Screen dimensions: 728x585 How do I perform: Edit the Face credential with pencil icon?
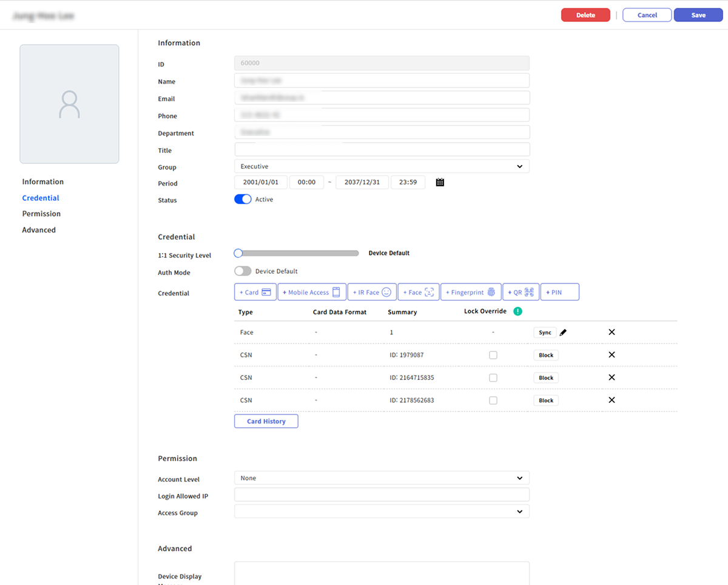click(563, 333)
